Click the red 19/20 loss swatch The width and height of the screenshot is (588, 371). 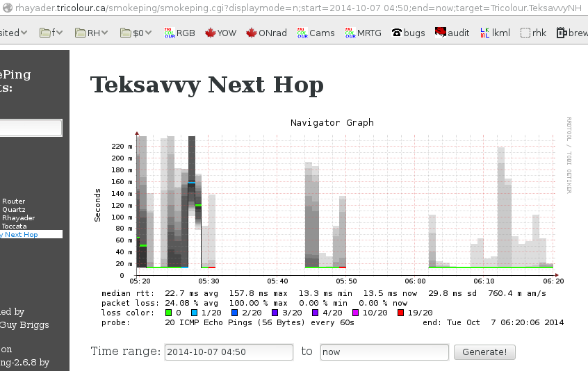(x=400, y=313)
